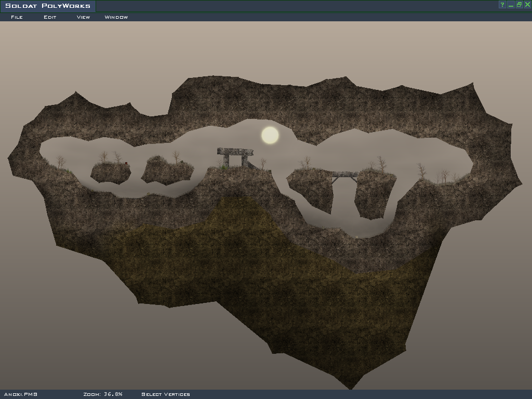Click the Select Vertices status text
532x399 pixels.
click(166, 394)
